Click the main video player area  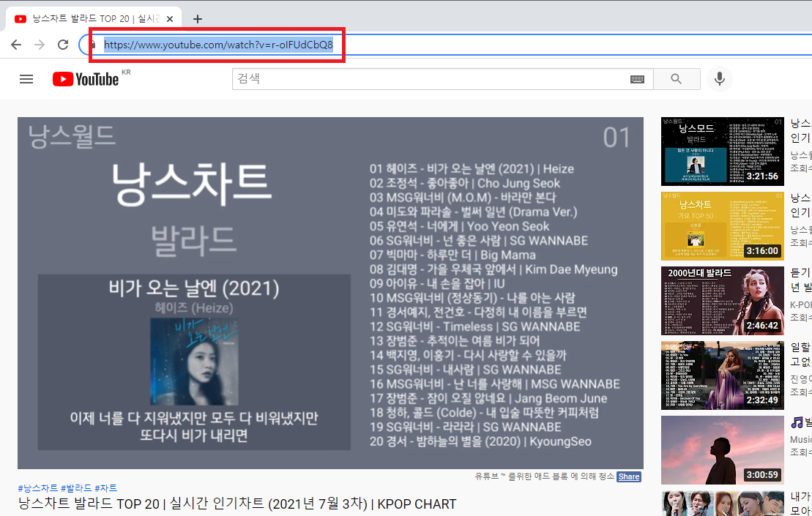330,293
